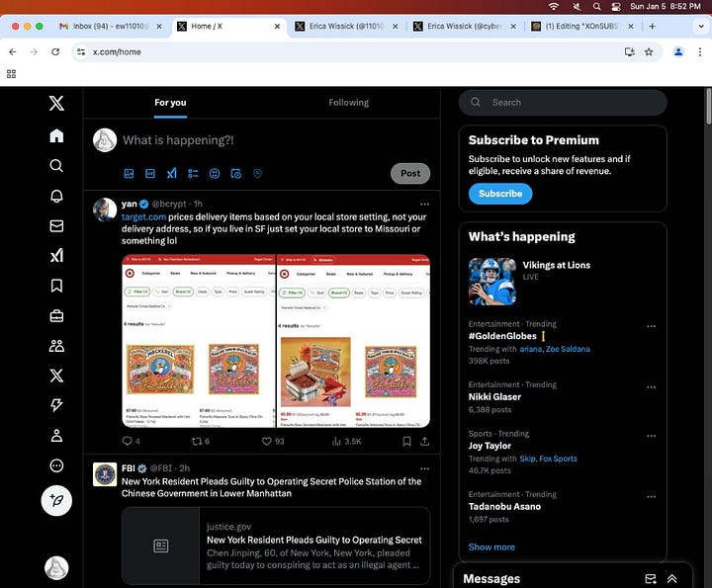Open more options for Tadanobu Asano trend
This screenshot has width=712, height=588.
point(651,496)
